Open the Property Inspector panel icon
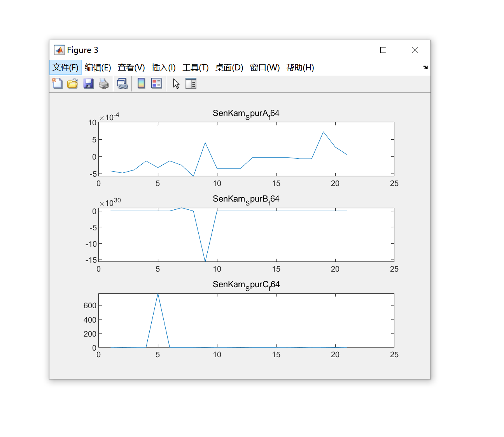Viewport: 504px width, 437px height. 191,83
